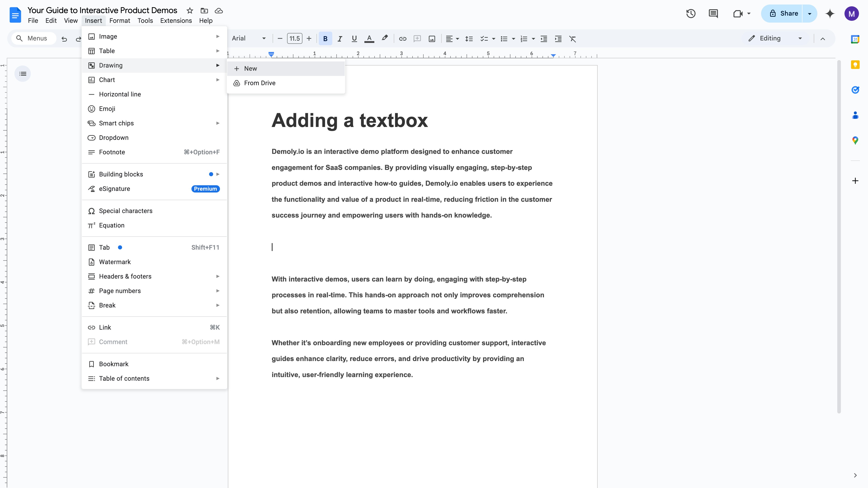The image size is (868, 488).
Task: Open Contacts side panel
Action: pyautogui.click(x=855, y=115)
